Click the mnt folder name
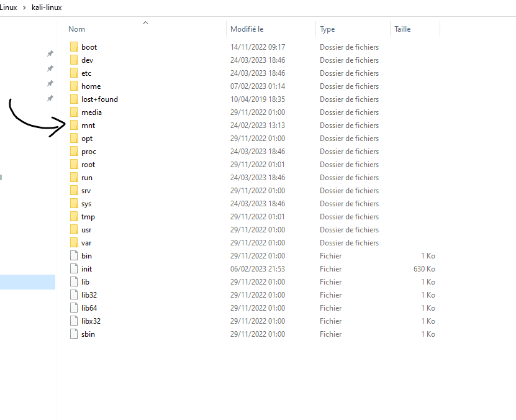The width and height of the screenshot is (516, 420). click(88, 126)
